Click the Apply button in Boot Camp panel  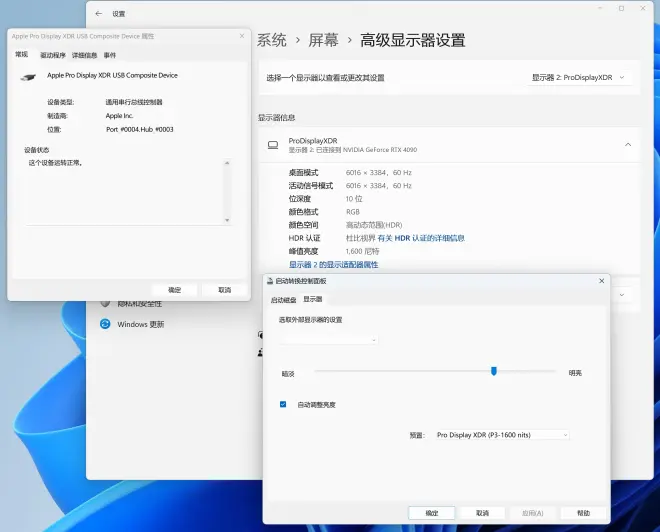point(533,513)
